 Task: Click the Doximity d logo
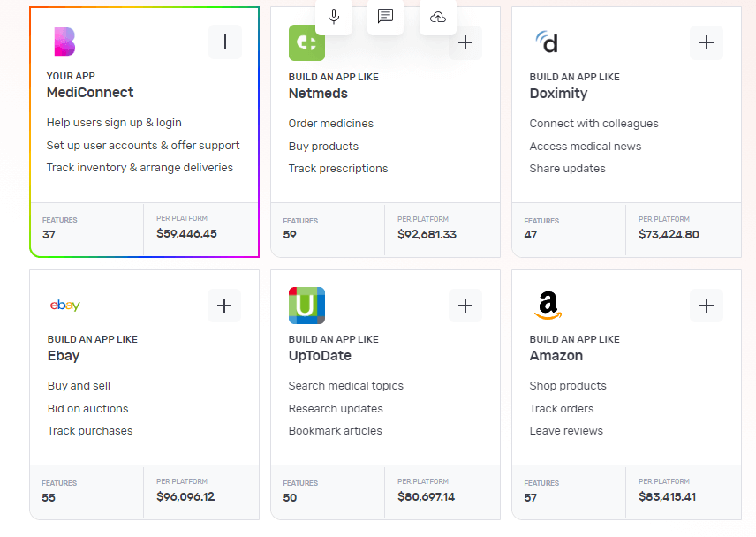tap(547, 42)
